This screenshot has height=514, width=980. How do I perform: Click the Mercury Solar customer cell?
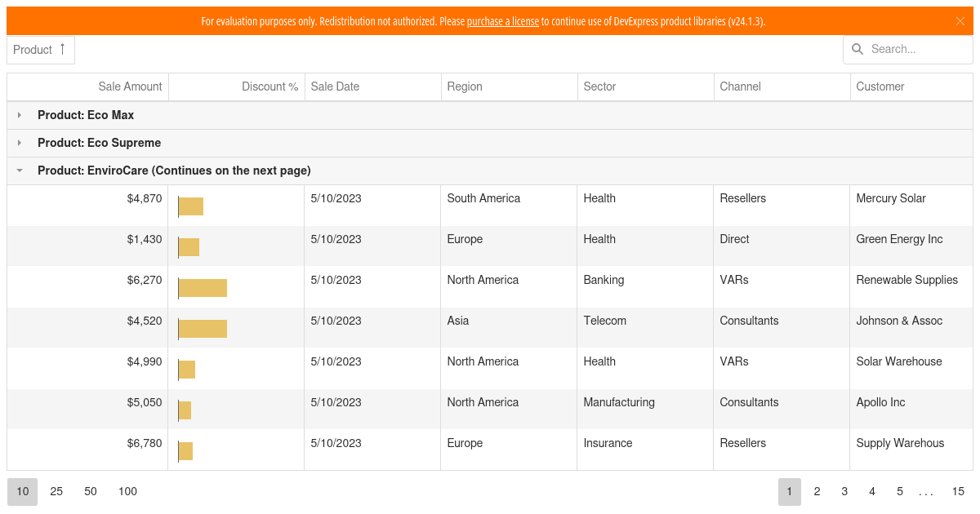(x=911, y=206)
